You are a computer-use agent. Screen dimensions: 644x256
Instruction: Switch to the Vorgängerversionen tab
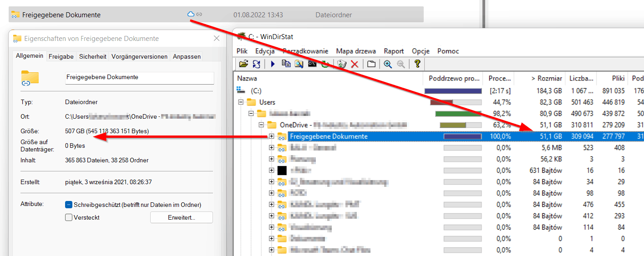point(140,56)
